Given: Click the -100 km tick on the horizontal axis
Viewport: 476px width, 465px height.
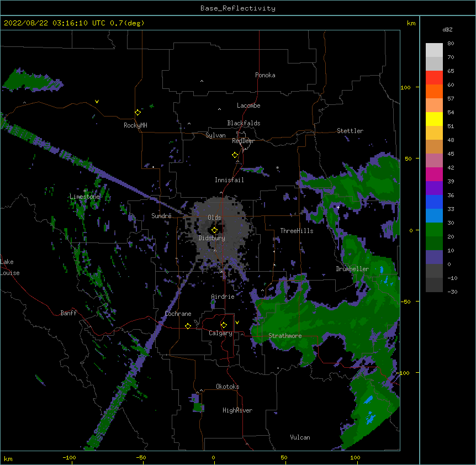Looking at the screenshot, I should point(69,457).
